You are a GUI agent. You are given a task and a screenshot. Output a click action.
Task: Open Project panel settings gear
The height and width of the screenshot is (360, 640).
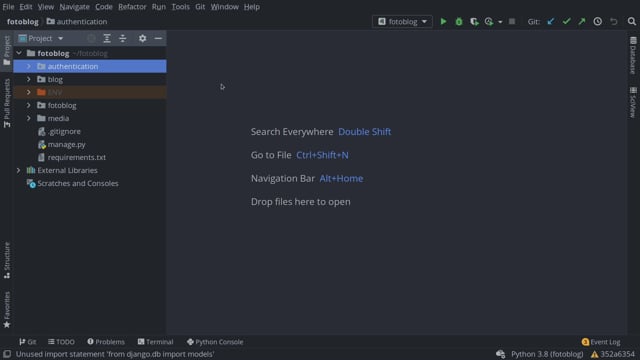coord(142,38)
